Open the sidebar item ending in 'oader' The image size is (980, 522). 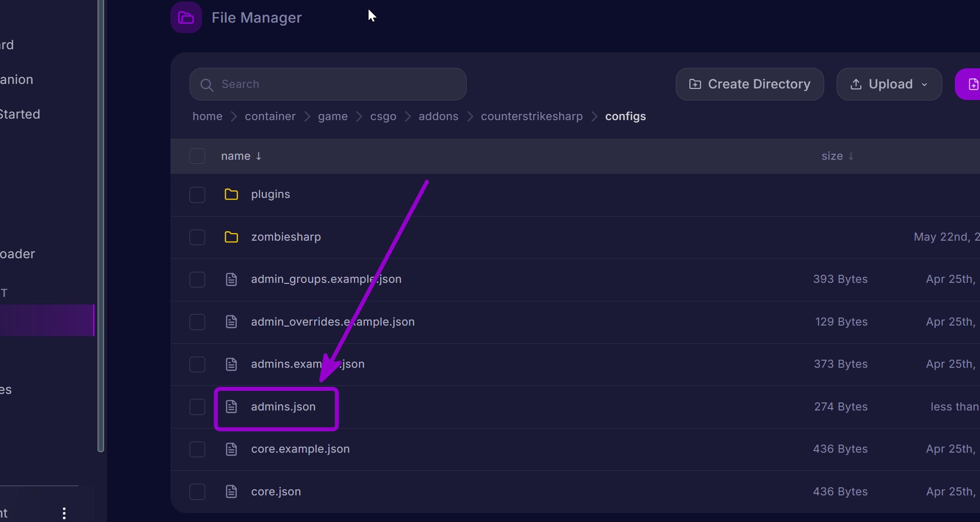(x=18, y=254)
